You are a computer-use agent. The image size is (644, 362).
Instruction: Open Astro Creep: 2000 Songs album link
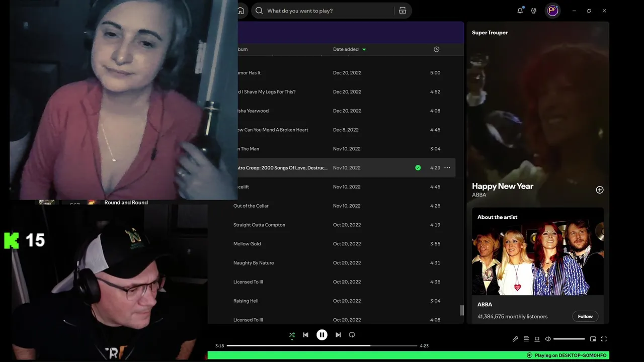[x=282, y=168]
